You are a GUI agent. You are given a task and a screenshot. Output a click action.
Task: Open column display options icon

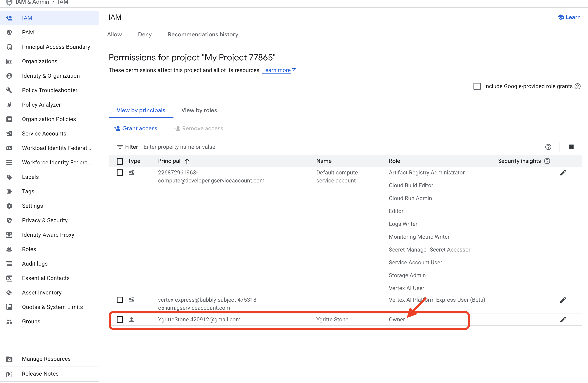point(571,147)
